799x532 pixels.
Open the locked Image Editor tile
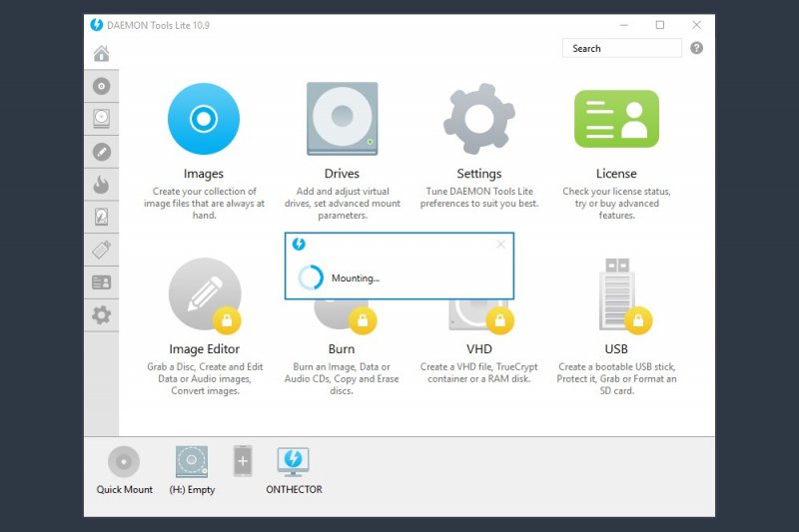[x=205, y=295]
